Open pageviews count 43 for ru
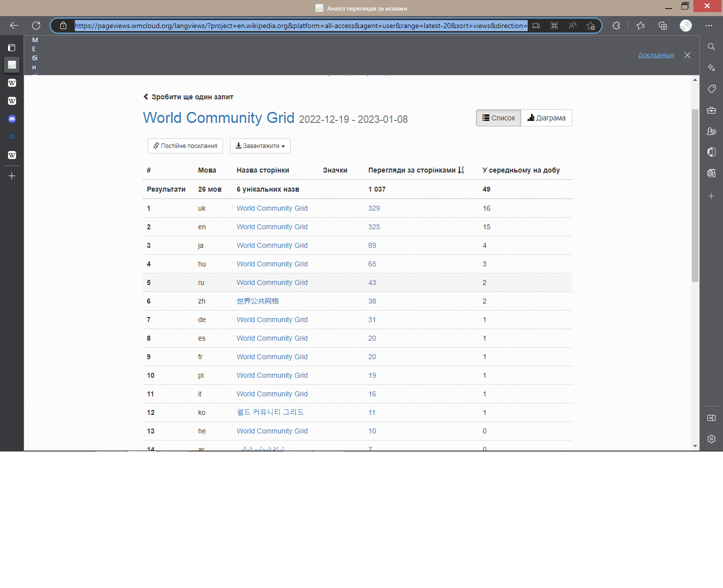The image size is (723, 588). 372,282
